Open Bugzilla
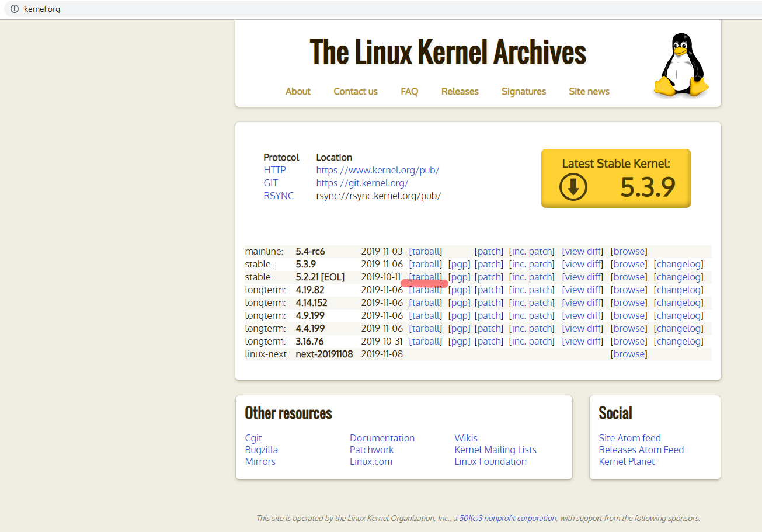 click(262, 450)
